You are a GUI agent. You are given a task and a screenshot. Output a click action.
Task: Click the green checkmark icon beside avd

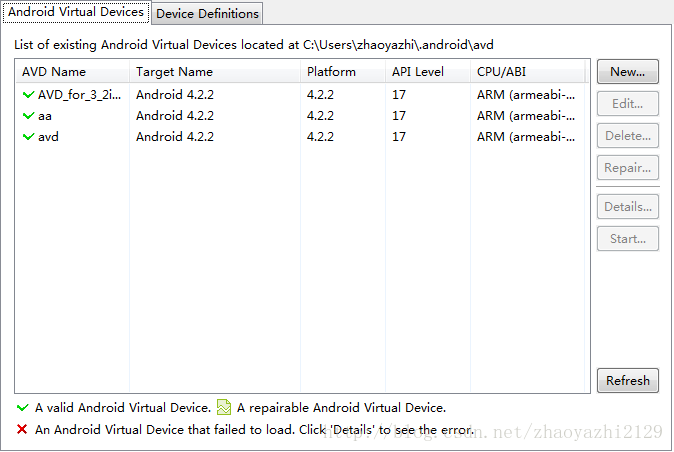tap(28, 137)
